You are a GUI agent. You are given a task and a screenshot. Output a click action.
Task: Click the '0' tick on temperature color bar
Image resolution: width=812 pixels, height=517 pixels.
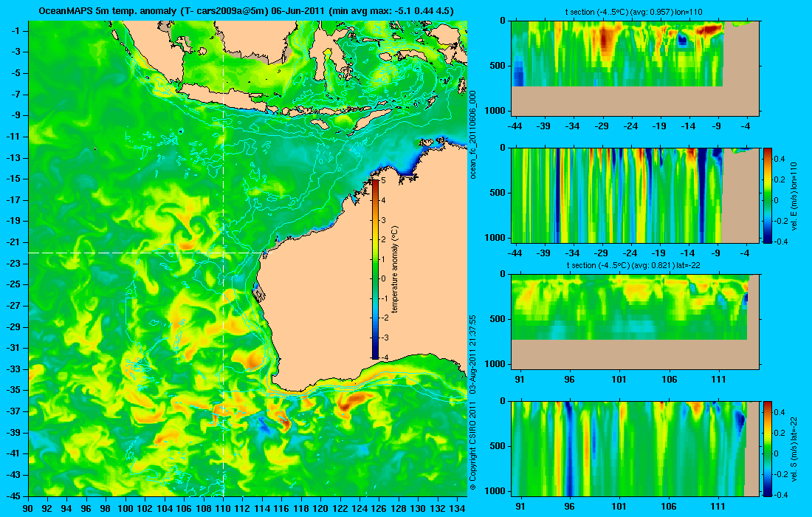pyautogui.click(x=383, y=278)
